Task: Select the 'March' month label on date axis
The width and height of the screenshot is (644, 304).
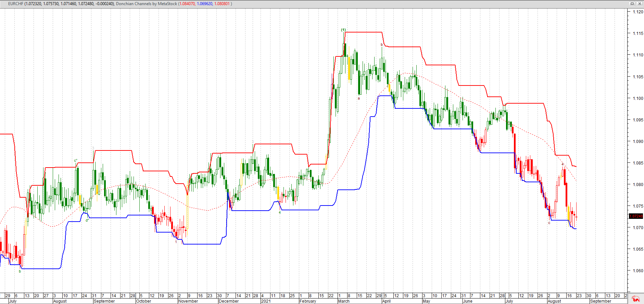Action: coord(344,301)
